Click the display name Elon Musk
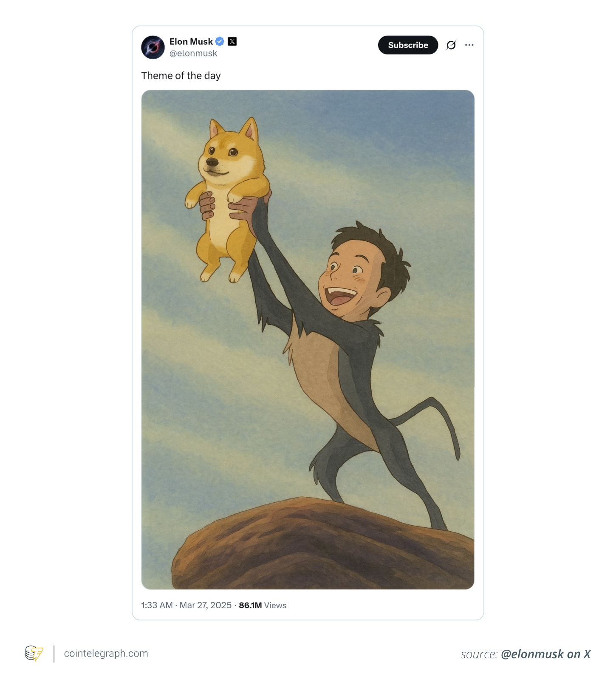The width and height of the screenshot is (616, 688). (191, 41)
